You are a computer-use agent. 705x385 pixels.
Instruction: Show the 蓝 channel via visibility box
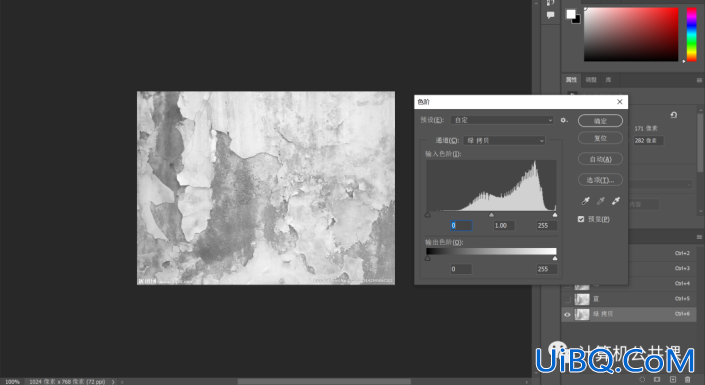(x=567, y=299)
